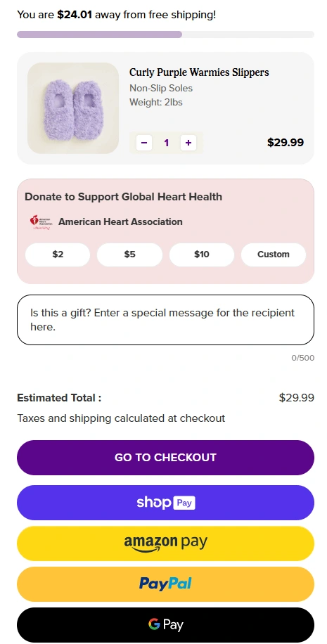Pay with Amazon Pay
The image size is (327, 644).
[x=165, y=543]
